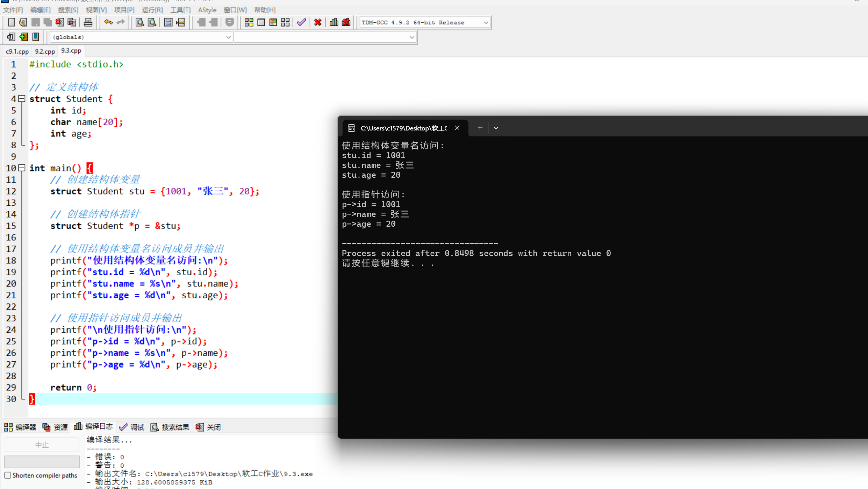Click the terminal new tab plus button
Viewport: 868px width, 489px height.
(x=480, y=128)
